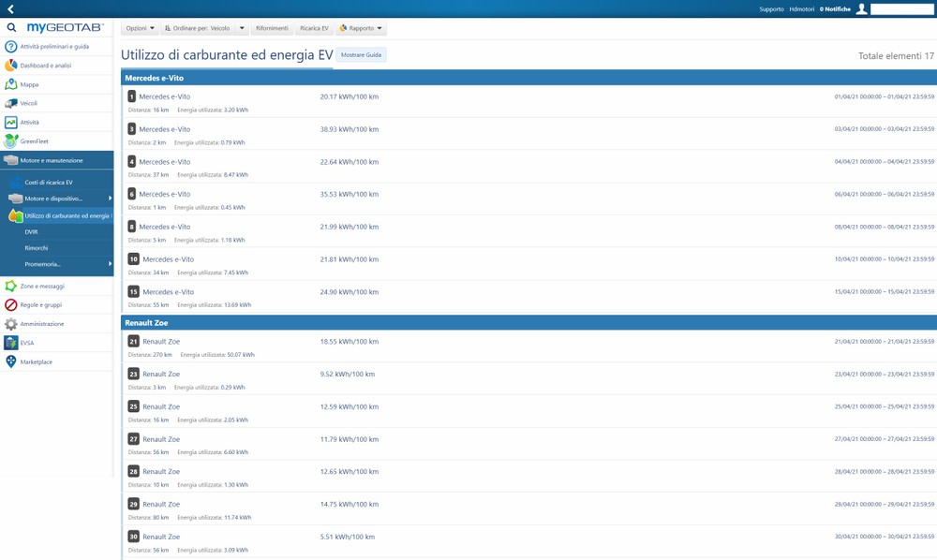Open the Rimorchi menu item
The height and width of the screenshot is (560, 937).
pos(37,248)
